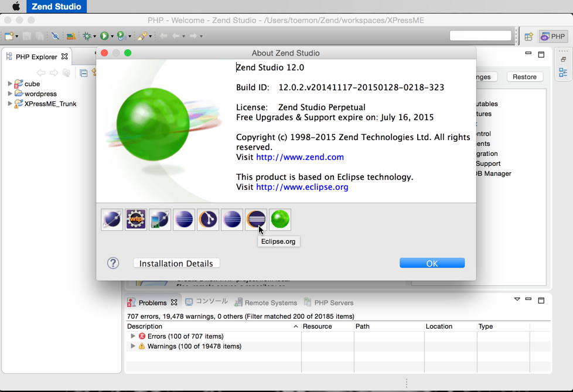Switch to the Remote Systems tab
573x392 pixels.
coord(265,302)
